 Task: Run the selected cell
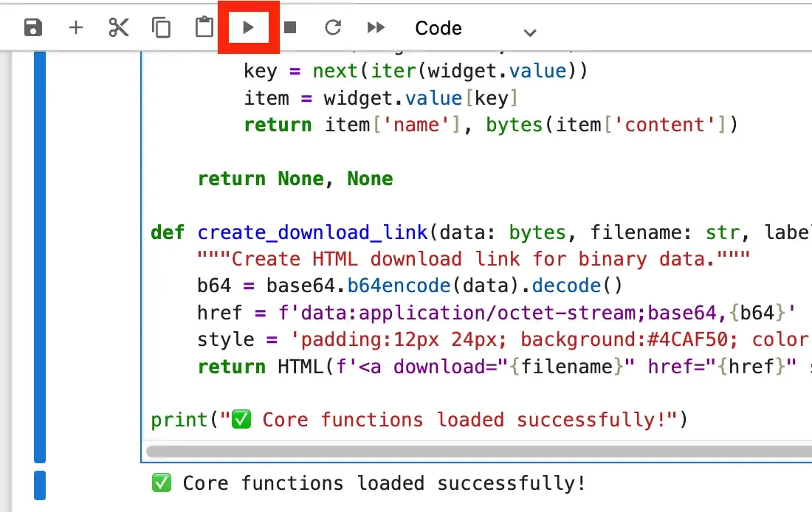(248, 27)
